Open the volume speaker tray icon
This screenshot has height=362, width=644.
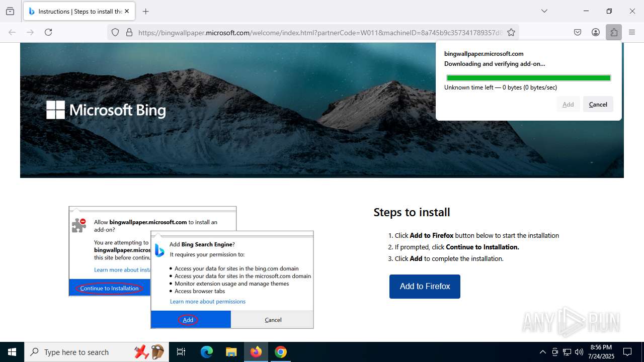click(x=579, y=352)
